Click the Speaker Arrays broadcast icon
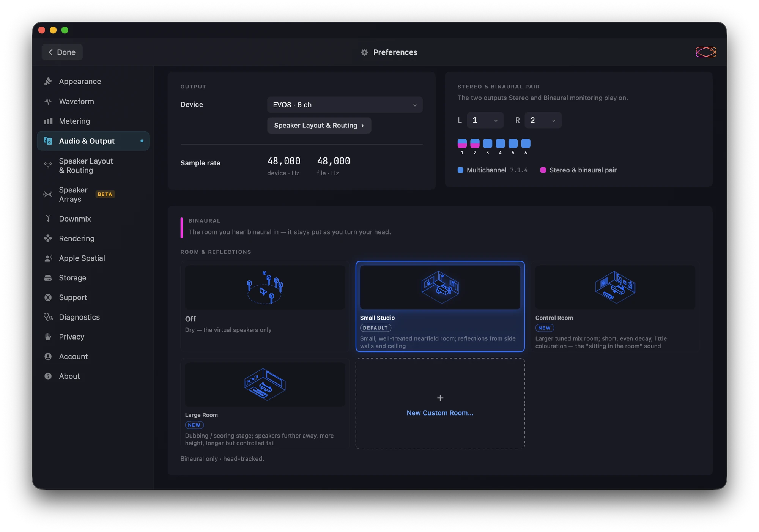759x532 pixels. pyautogui.click(x=48, y=194)
